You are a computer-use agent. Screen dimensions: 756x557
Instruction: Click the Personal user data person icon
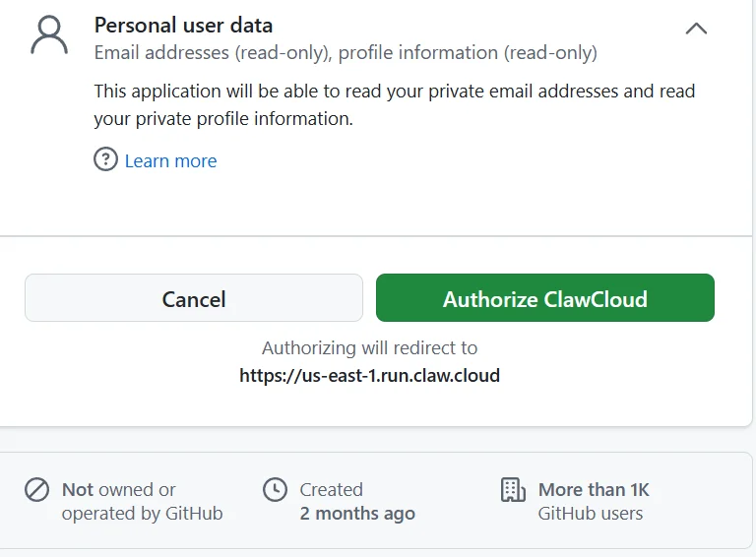click(49, 35)
